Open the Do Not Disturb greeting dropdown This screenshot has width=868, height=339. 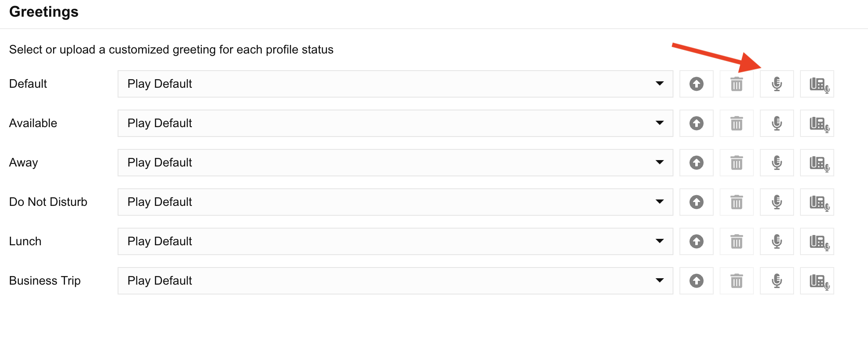click(x=661, y=202)
